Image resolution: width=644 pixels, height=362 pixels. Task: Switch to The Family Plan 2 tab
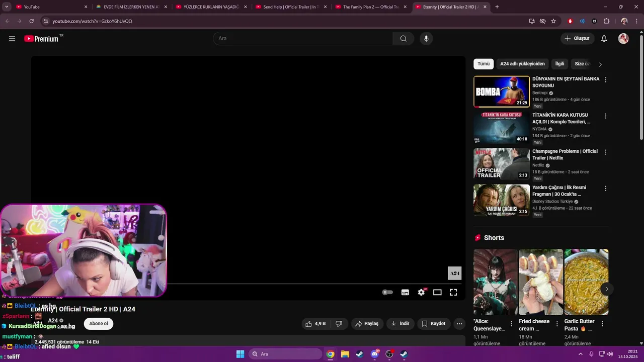[371, 7]
